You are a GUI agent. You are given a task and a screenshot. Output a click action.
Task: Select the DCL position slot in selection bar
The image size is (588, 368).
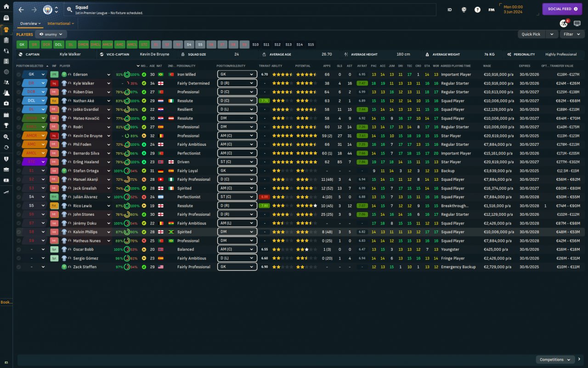[x=58, y=45]
